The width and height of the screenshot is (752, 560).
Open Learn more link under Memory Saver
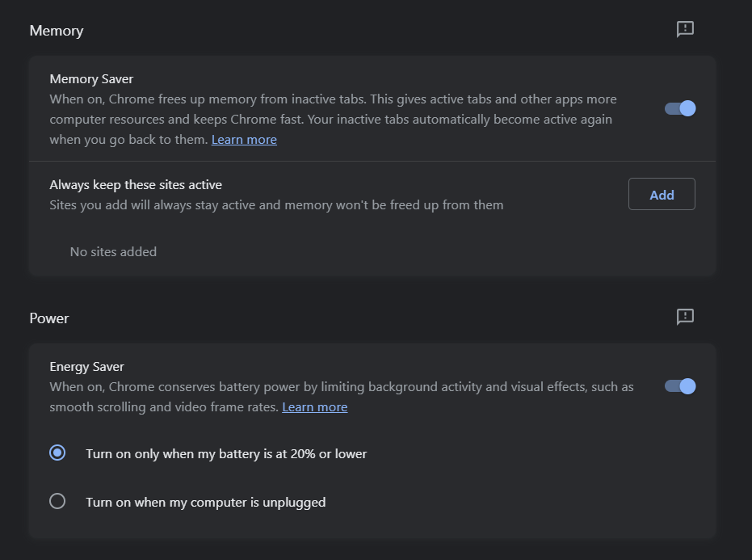244,140
